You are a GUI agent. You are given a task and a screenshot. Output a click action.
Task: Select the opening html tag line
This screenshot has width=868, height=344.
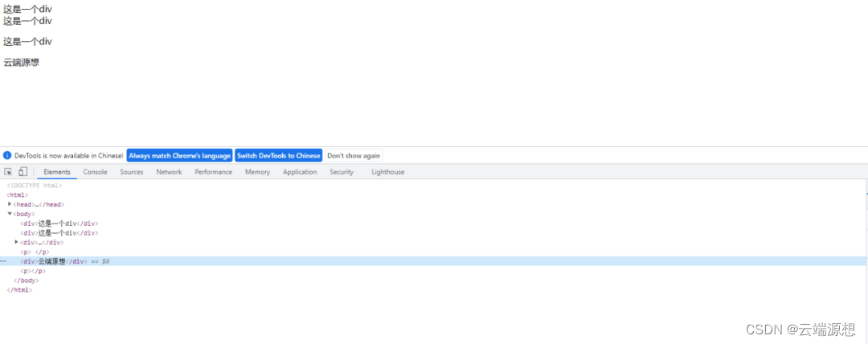tap(17, 195)
